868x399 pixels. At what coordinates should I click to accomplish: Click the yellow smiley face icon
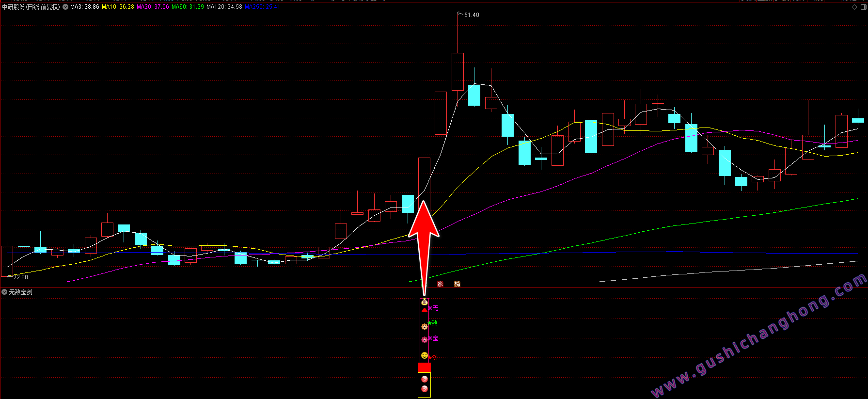coord(425,356)
